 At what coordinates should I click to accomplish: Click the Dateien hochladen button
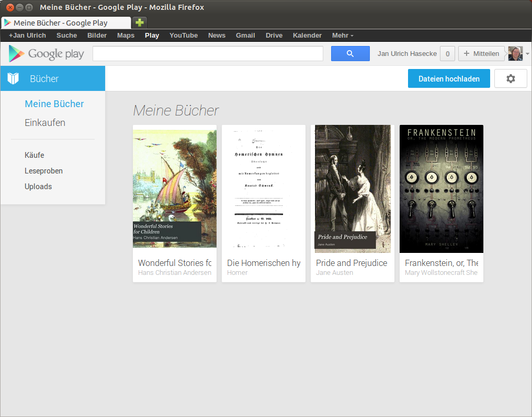(x=449, y=79)
